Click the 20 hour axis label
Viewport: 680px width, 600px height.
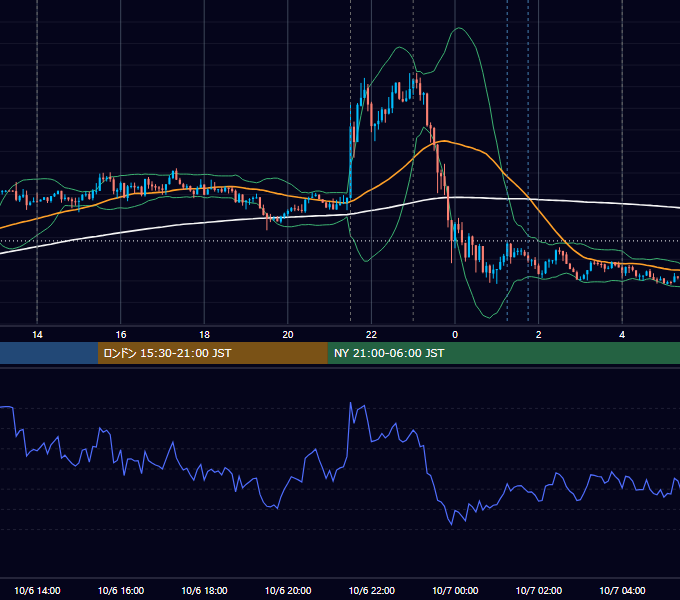pos(288,335)
